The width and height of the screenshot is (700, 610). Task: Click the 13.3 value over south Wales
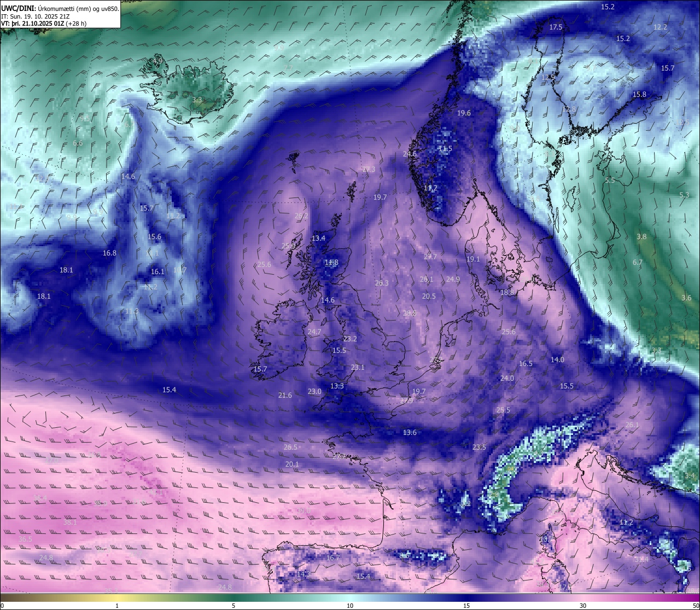point(337,386)
